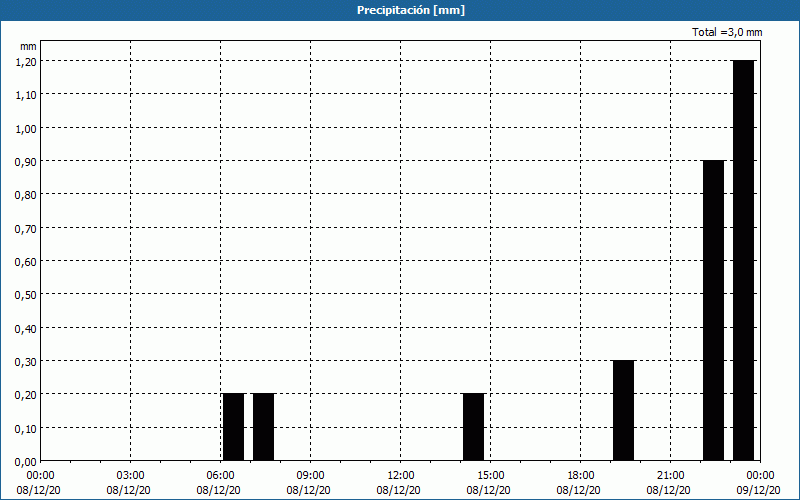The height and width of the screenshot is (500, 800).
Task: Click the 00:00 time label above 09/12/20
Action: click(x=760, y=476)
